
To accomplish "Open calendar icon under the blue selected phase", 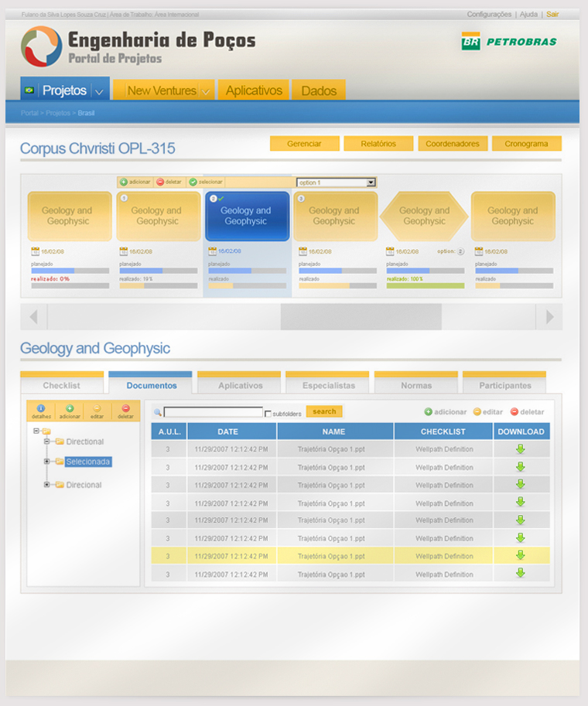I will pos(212,251).
